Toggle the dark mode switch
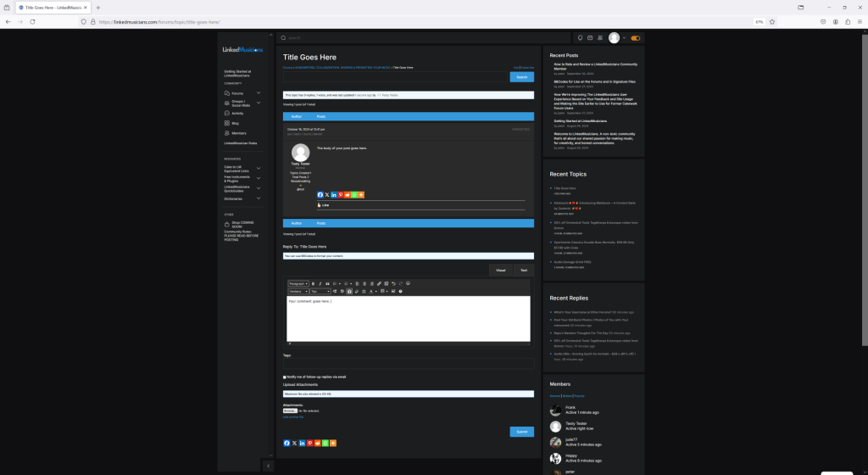Image resolution: width=868 pixels, height=475 pixels. [x=636, y=38]
